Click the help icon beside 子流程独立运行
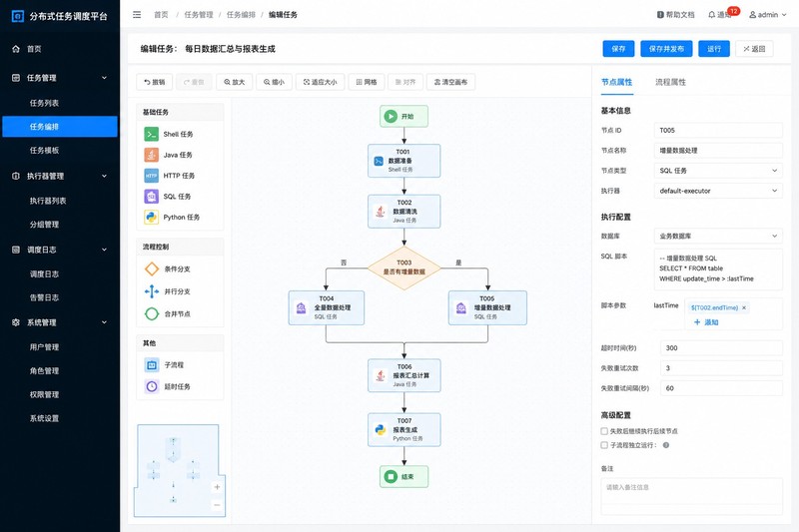Screen dimensions: 799x532 coord(665,445)
